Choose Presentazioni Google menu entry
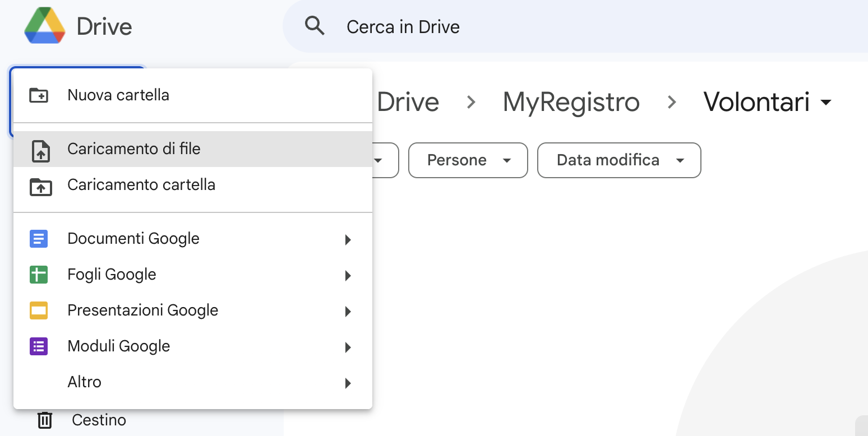 pyautogui.click(x=193, y=310)
